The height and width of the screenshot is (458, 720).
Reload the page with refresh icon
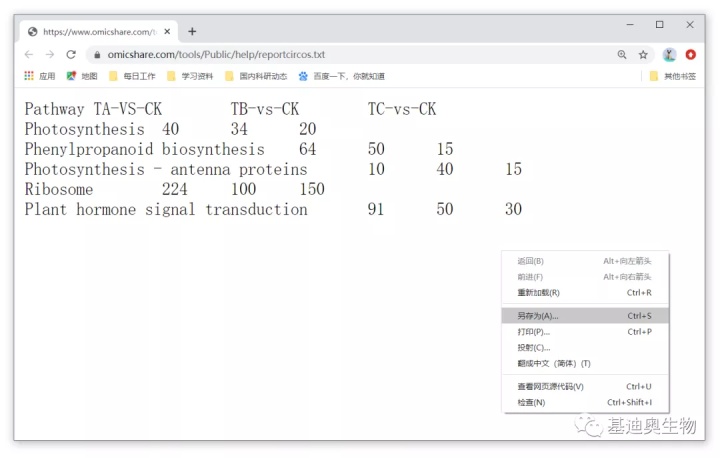[x=71, y=55]
